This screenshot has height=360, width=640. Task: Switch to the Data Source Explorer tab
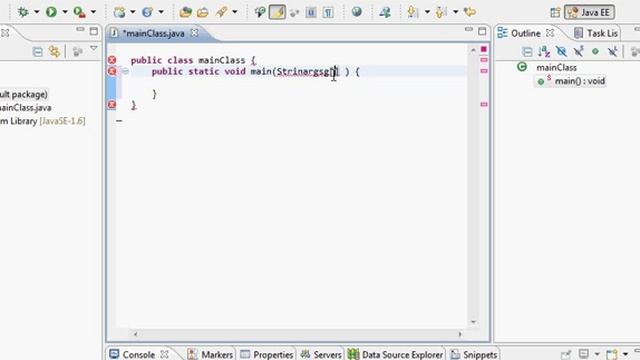coord(396,354)
